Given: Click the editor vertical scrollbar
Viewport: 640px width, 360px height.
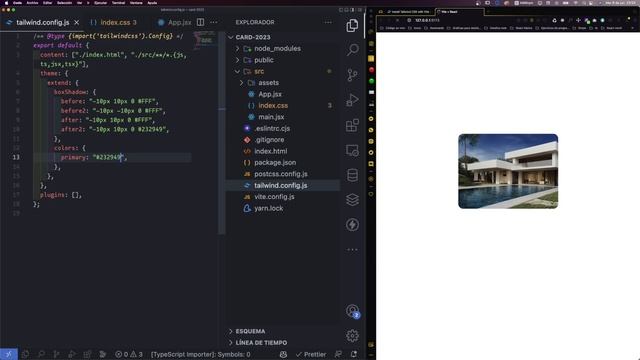Looking at the screenshot, I should click(222, 133).
